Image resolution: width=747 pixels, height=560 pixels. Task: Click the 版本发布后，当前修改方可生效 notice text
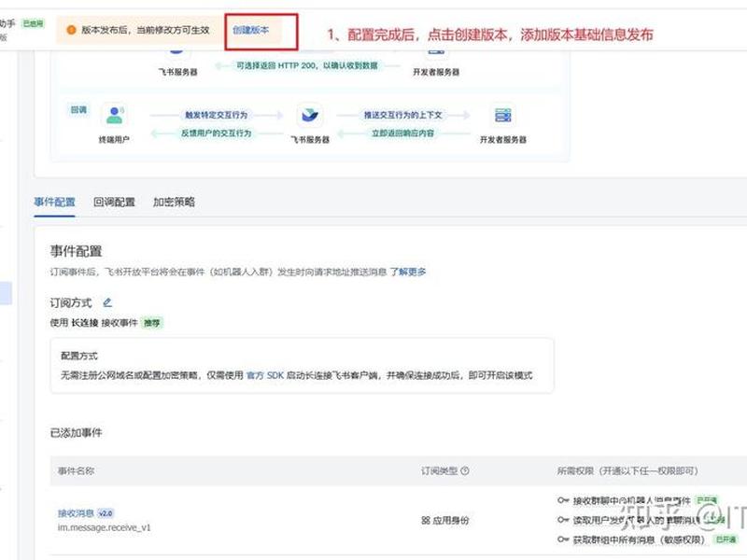coord(146,30)
